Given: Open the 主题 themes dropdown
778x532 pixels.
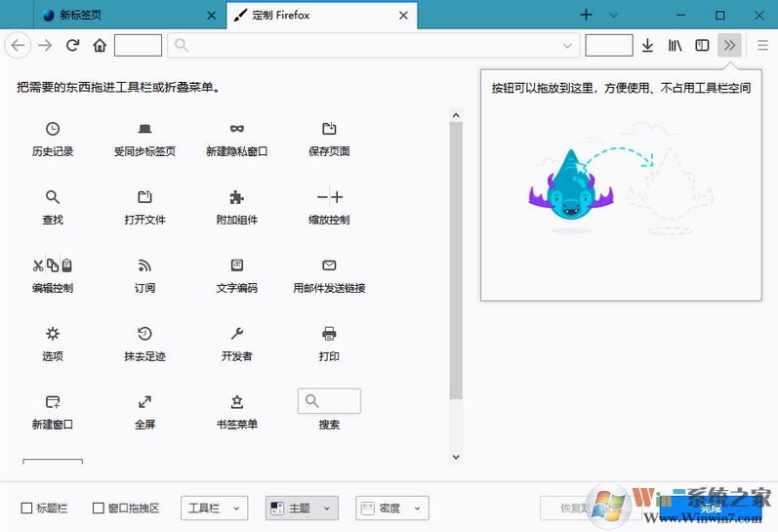Looking at the screenshot, I should [302, 508].
